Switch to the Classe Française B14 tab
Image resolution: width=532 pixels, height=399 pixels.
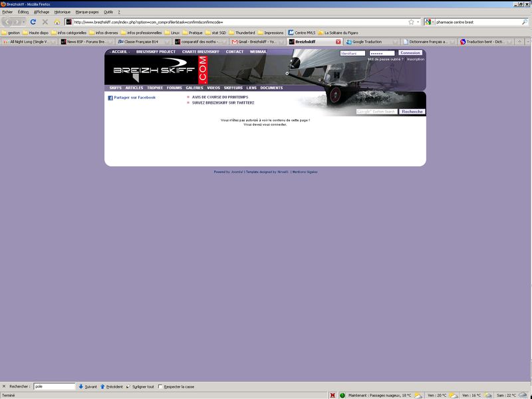[144, 42]
